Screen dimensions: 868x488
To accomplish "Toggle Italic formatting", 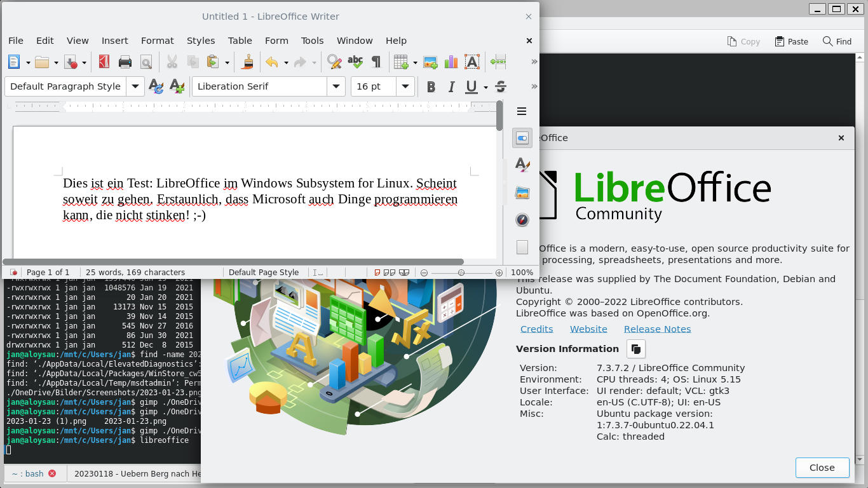I will pos(451,86).
